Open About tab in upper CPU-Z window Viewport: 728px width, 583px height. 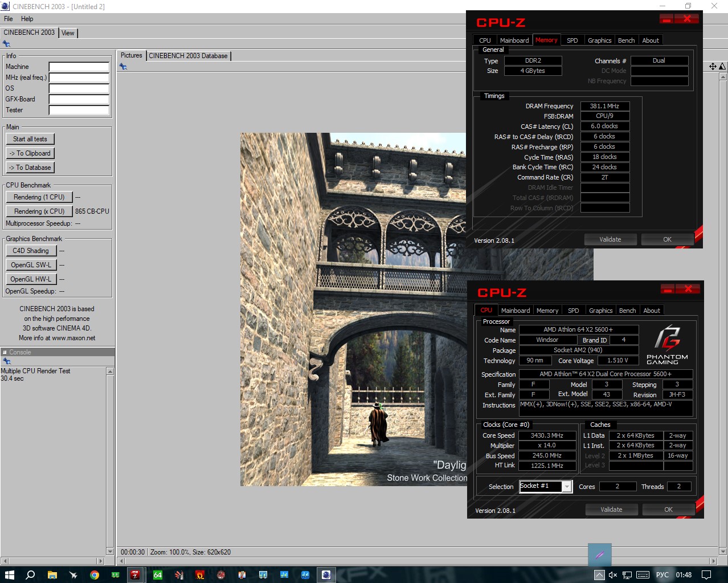651,40
